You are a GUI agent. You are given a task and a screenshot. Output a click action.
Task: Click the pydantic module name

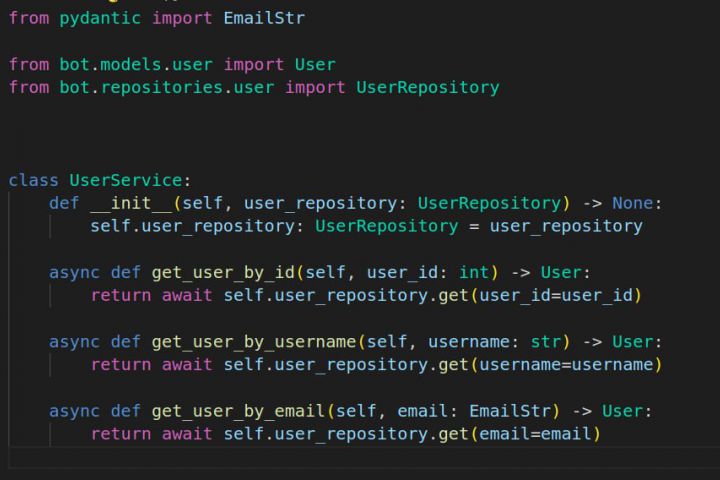pos(100,18)
